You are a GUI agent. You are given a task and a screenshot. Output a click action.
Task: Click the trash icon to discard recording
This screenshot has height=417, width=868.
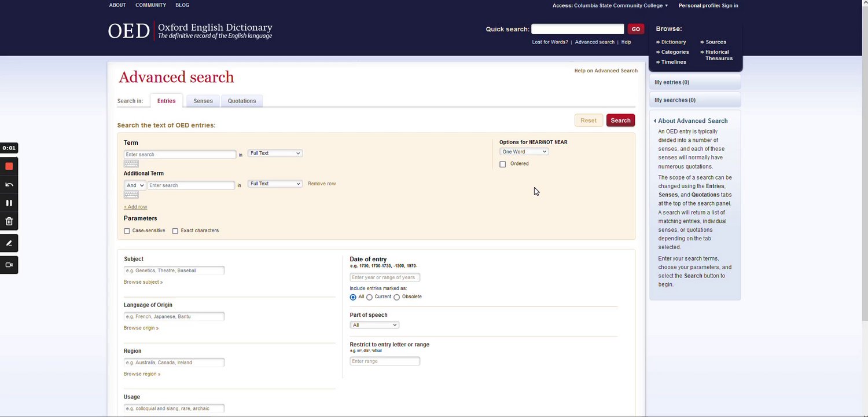[9, 221]
